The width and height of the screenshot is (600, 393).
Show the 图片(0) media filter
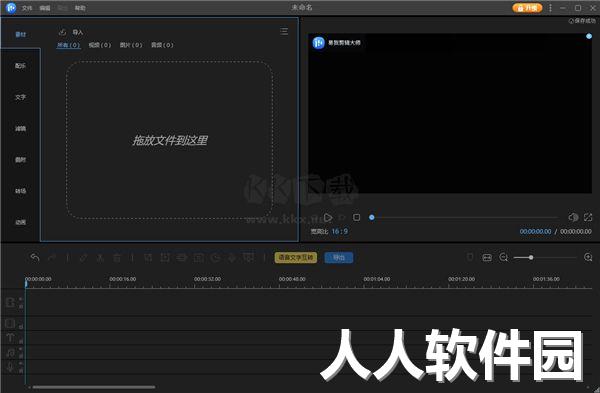[x=131, y=45]
